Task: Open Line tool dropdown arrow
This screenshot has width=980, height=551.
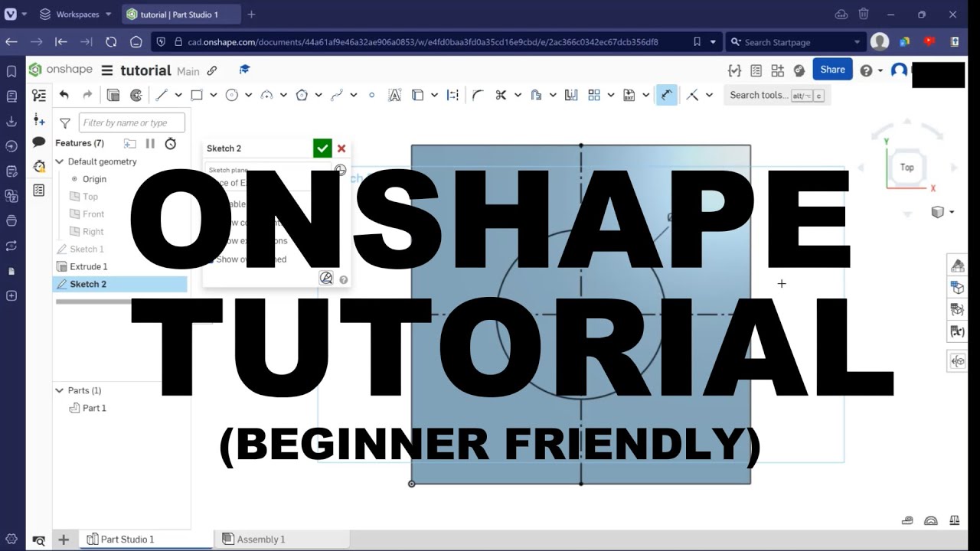Action: tap(178, 95)
